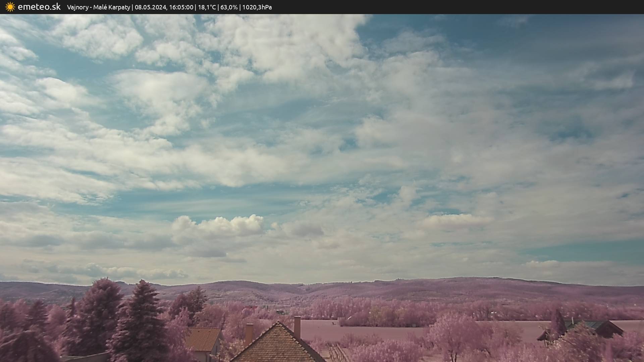Click the pressure value 1020,3hPa
This screenshot has width=644, height=362.
[x=257, y=7]
